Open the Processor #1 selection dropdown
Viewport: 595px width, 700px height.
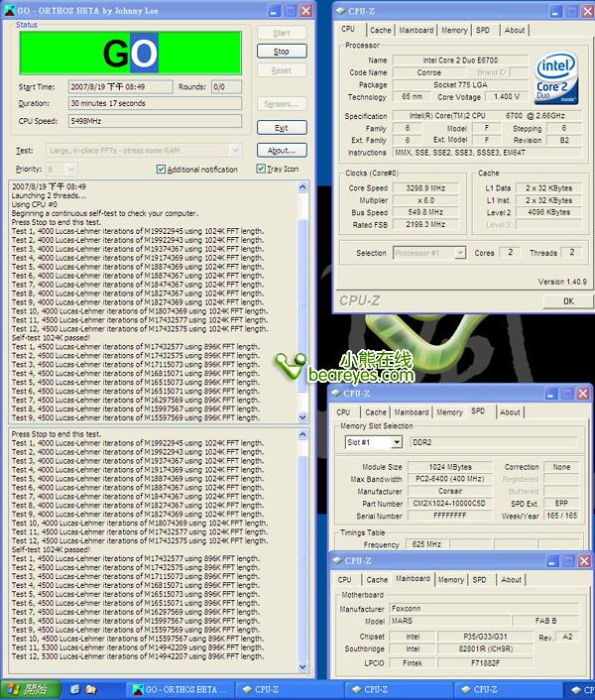[x=460, y=253]
